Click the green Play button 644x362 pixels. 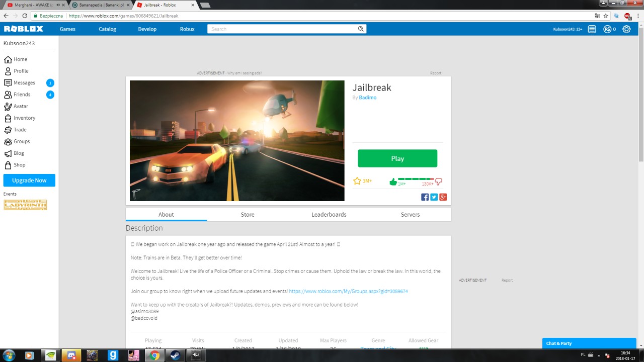(x=397, y=158)
